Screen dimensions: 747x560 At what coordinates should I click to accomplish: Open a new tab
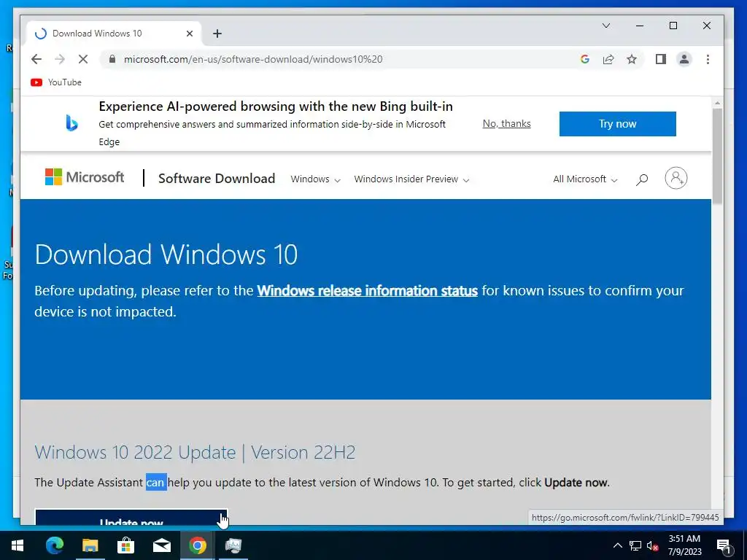tap(217, 34)
